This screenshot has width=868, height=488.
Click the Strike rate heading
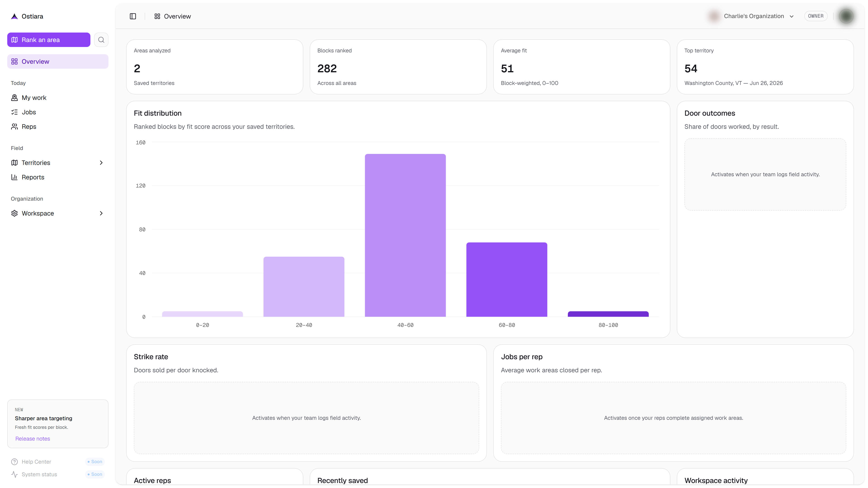coord(151,357)
